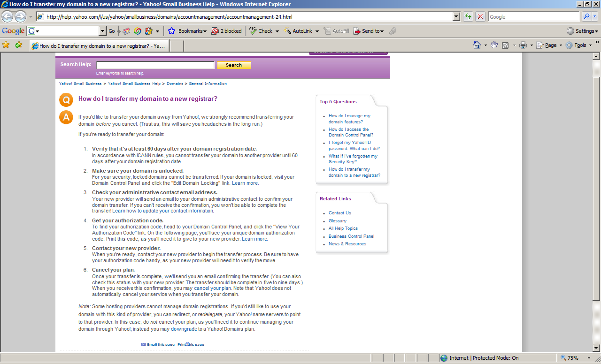
Task: Open the Tools menu
Action: coord(578,45)
